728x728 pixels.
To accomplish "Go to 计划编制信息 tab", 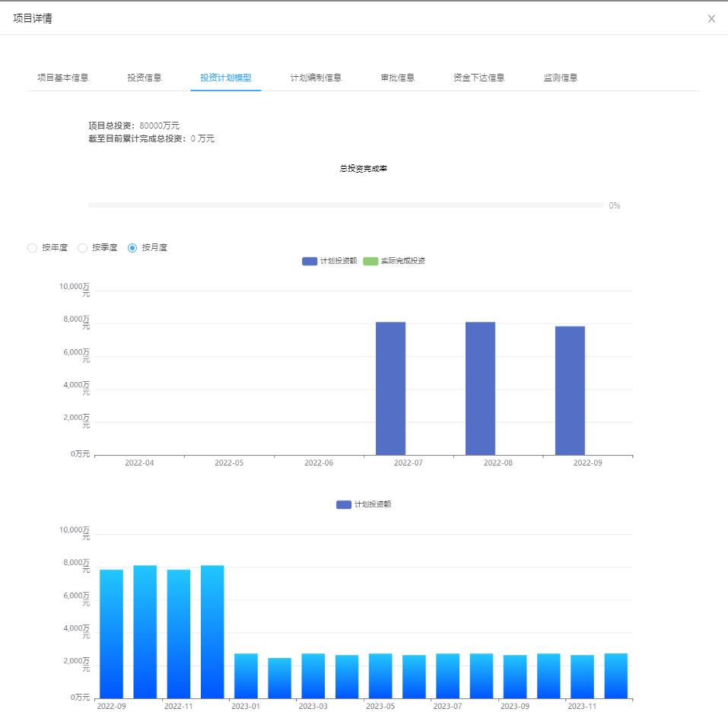I will tap(316, 78).
